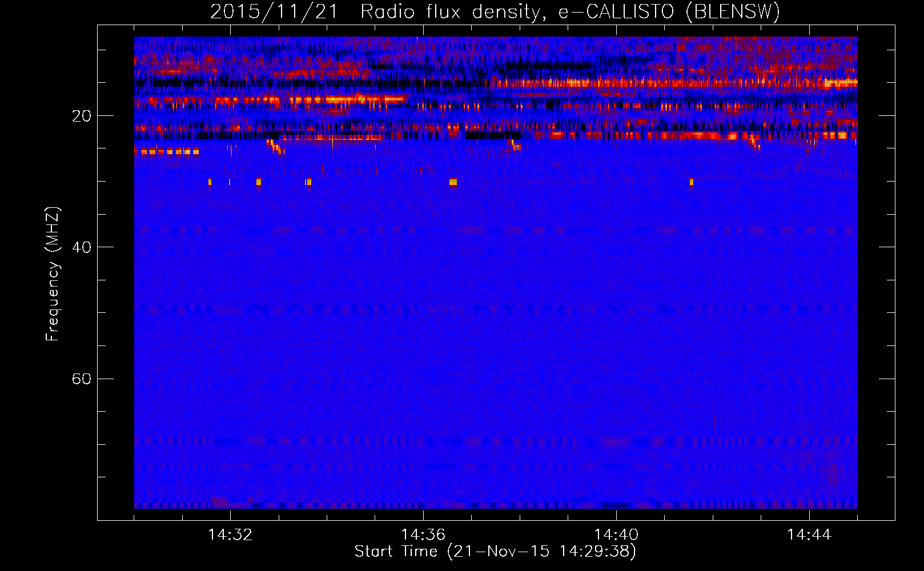Click the plot title mentioning e-CALLISTO (BLENSW)
This screenshot has width=924, height=571.
tap(495, 12)
